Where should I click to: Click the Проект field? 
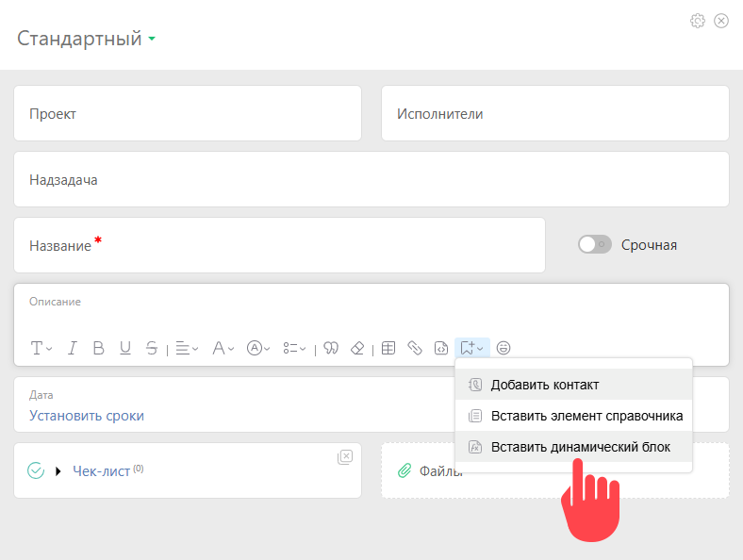point(188,113)
